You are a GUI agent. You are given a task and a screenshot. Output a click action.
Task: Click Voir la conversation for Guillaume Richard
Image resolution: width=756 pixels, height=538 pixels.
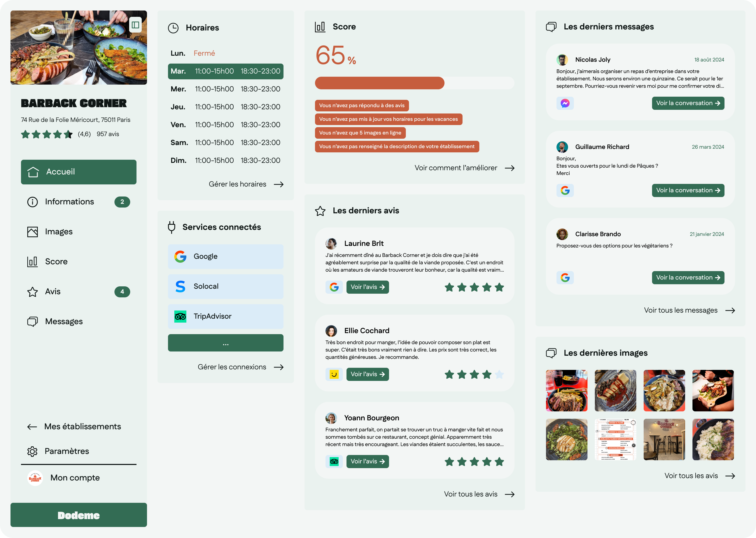(688, 190)
